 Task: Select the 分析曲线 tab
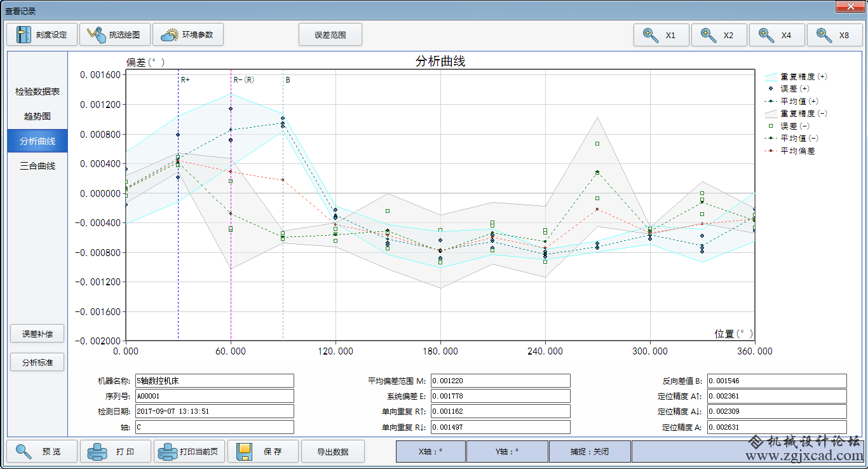point(37,141)
